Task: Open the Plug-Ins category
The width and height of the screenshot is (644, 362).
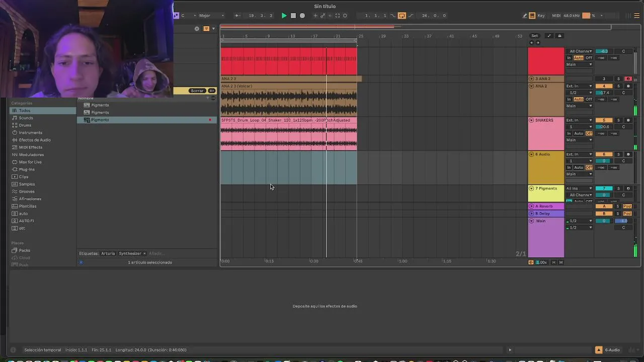Action: 27,169
